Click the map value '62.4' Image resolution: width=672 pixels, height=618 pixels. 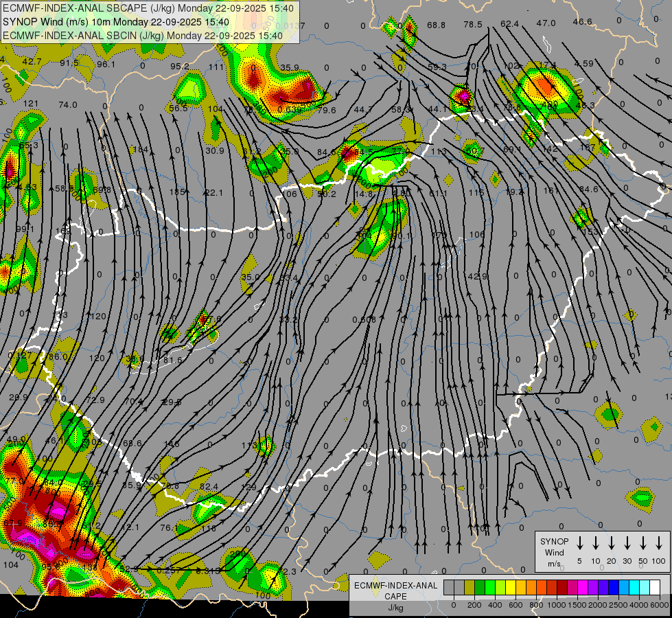(509, 24)
